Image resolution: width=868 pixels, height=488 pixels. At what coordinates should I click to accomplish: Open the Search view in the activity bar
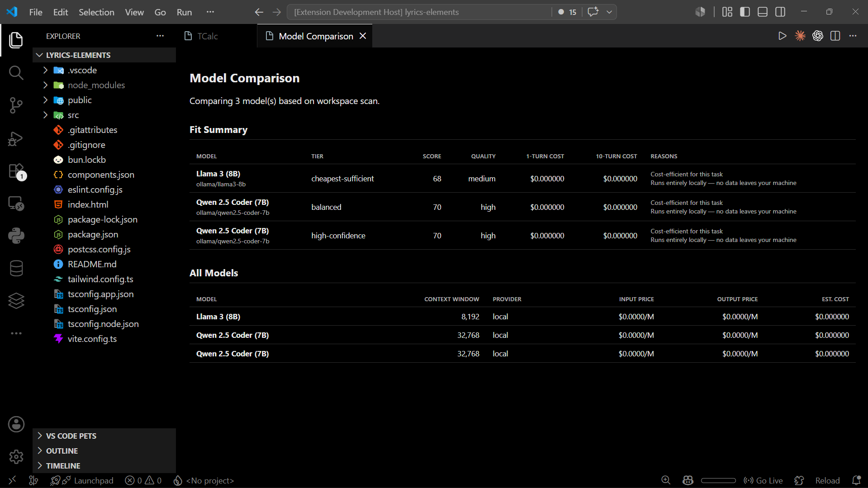pyautogui.click(x=16, y=72)
